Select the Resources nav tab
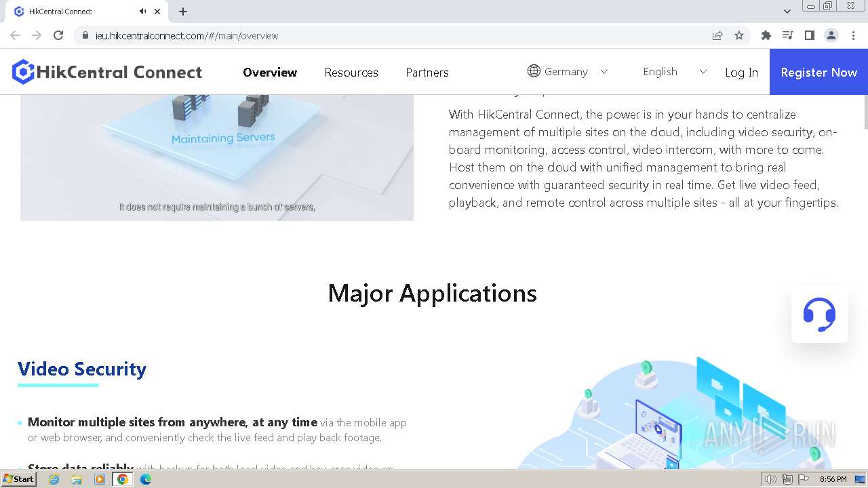The width and height of the screenshot is (868, 488). pos(351,72)
